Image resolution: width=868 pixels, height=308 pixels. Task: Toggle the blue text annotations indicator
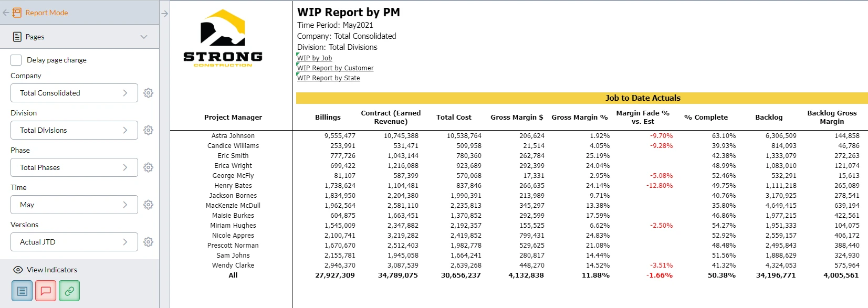pos(22,291)
